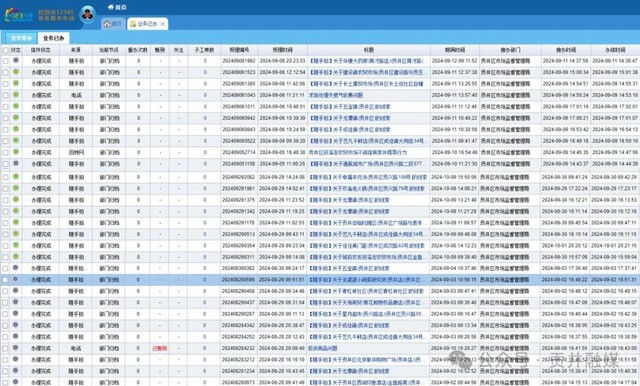
Task: Click gray status icon for 2024-08-28 16:16:10 row
Action: [x=16, y=359]
